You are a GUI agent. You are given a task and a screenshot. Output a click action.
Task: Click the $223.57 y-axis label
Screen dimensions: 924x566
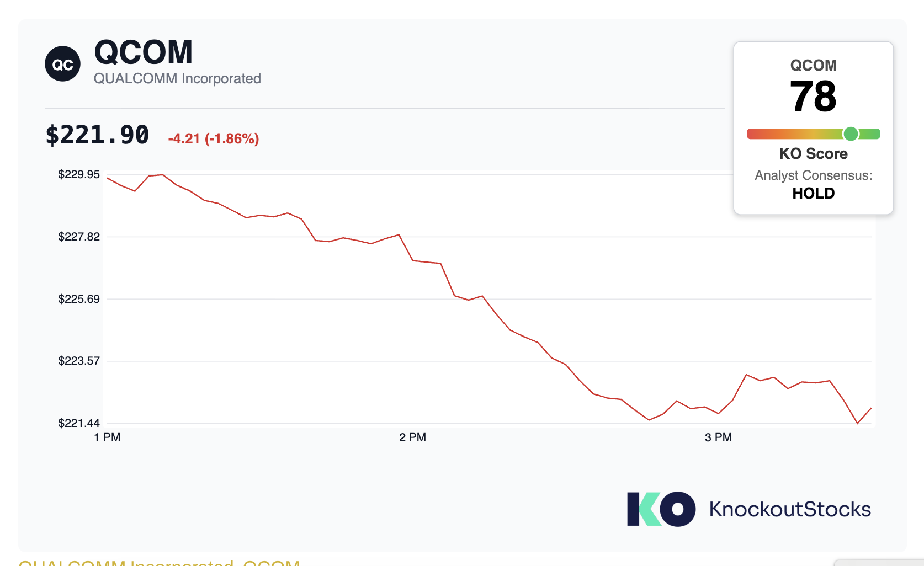click(79, 361)
